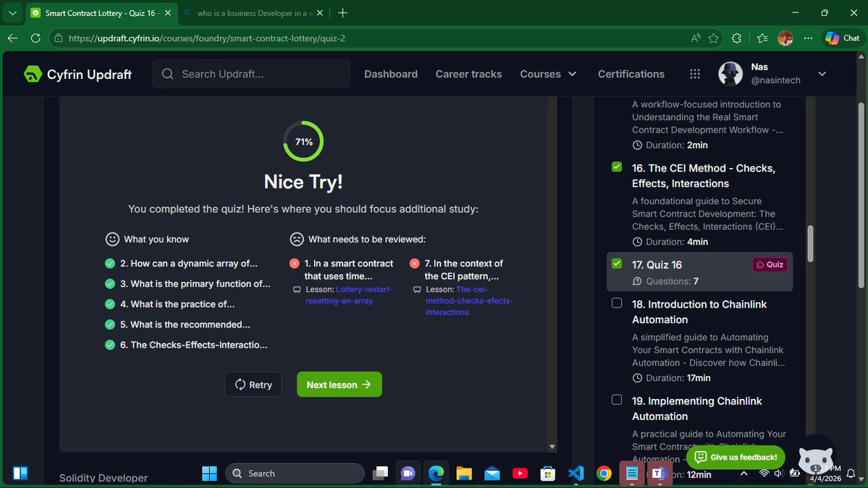Click the quiz panel scroll down arrow
This screenshot has height=488, width=868.
pos(552,447)
